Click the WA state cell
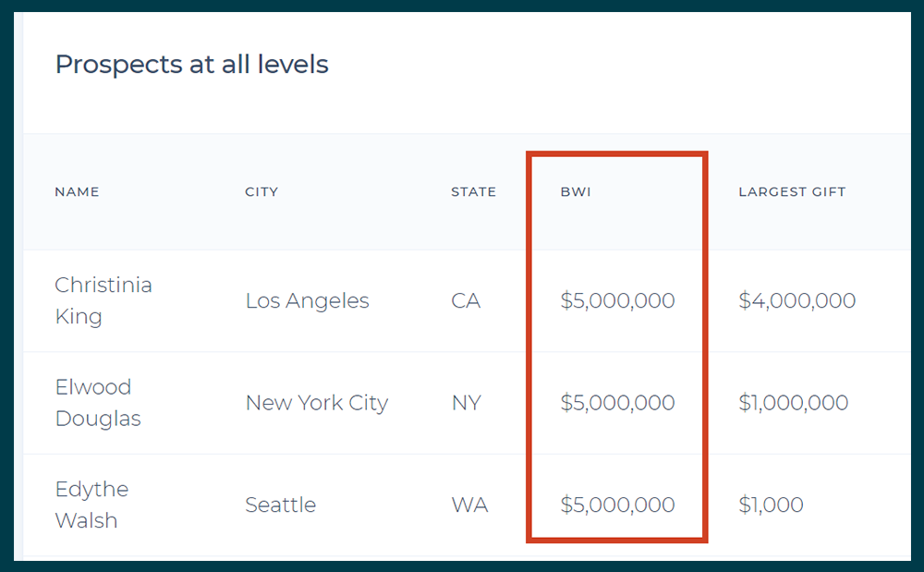 pyautogui.click(x=469, y=505)
